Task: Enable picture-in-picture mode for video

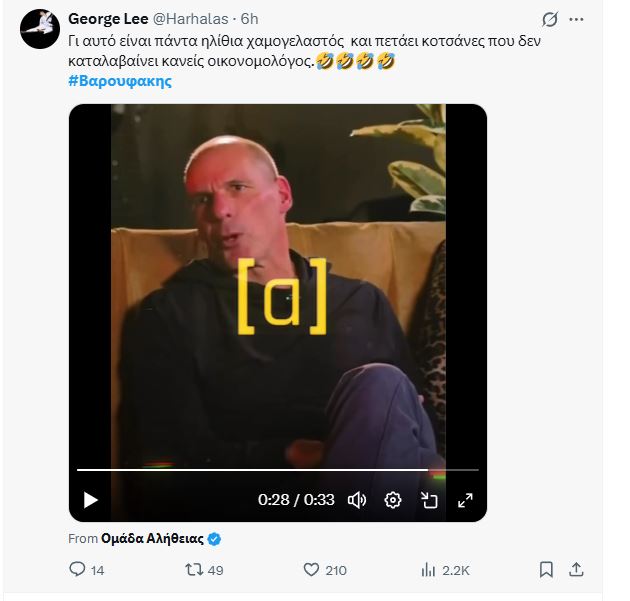Action: click(429, 500)
